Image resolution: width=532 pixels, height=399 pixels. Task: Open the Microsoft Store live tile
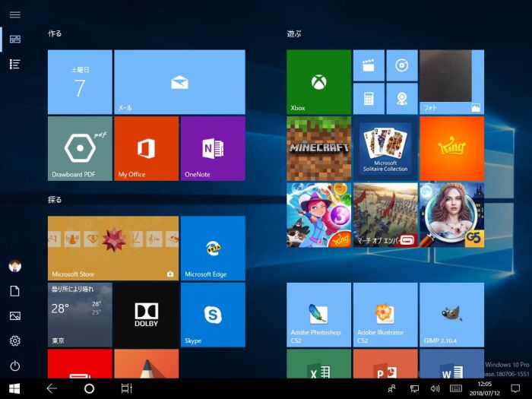tap(113, 248)
